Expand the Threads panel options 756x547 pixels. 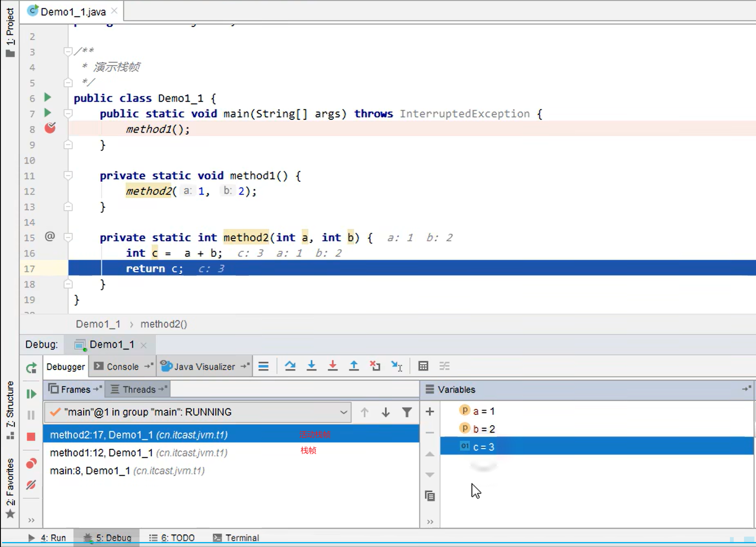click(x=163, y=389)
